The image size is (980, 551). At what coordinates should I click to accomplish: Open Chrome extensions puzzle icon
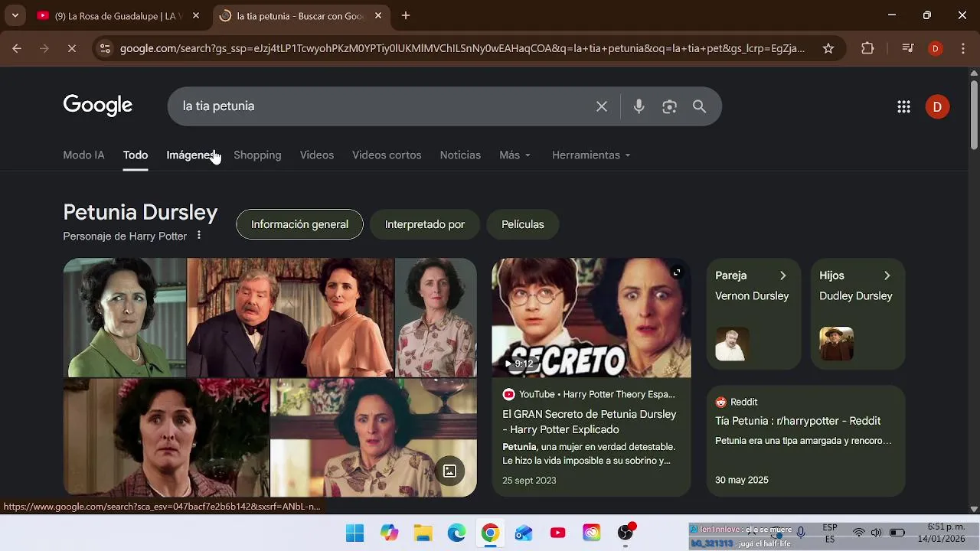(x=867, y=48)
